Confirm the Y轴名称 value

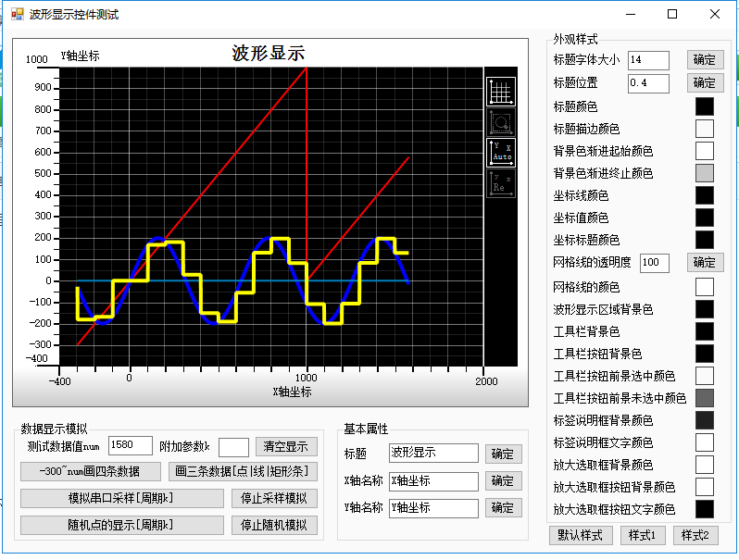pos(503,508)
